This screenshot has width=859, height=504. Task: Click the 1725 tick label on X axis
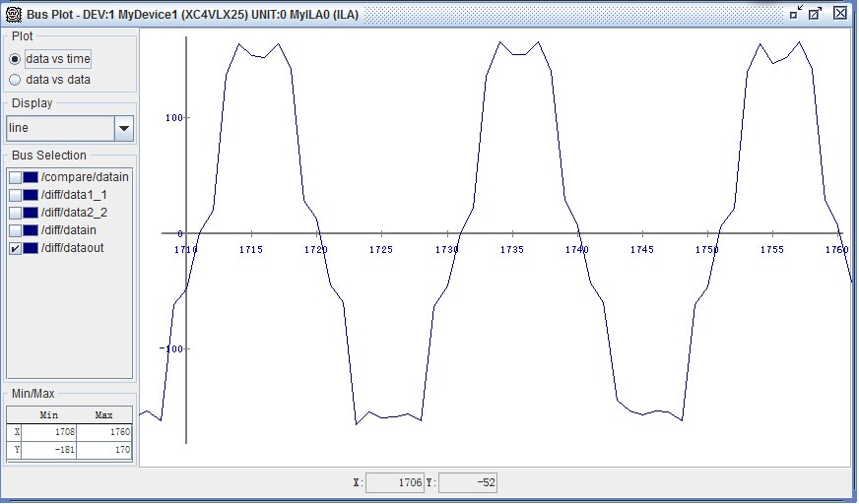pyautogui.click(x=381, y=249)
